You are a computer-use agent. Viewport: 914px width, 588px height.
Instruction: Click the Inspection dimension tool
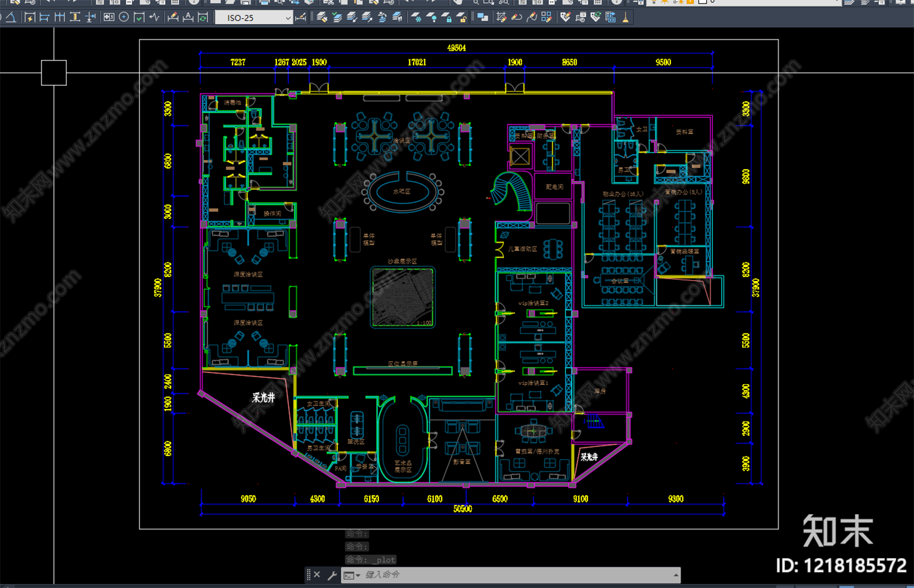click(x=139, y=17)
